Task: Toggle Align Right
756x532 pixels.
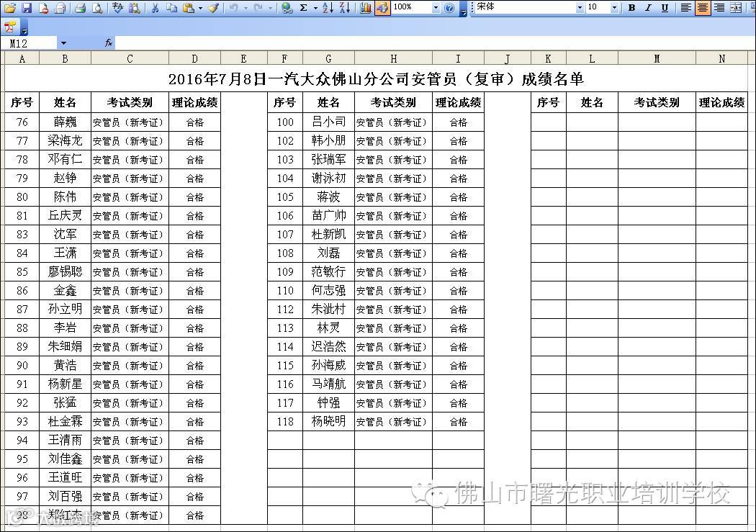Action: (x=719, y=8)
